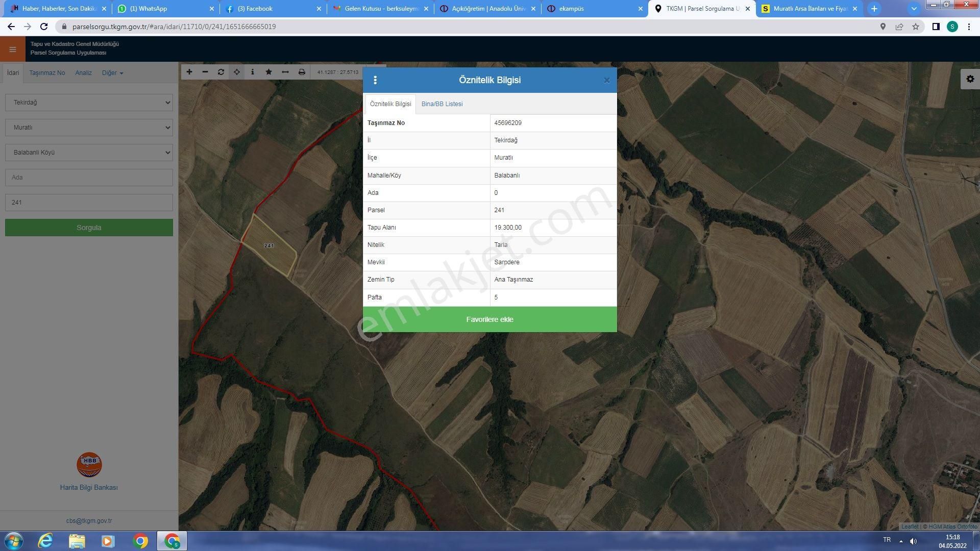
Task: Refresh the map with reload tool icon
Action: tap(221, 72)
